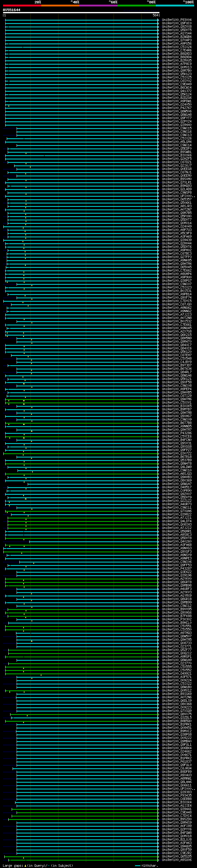The width and height of the screenshot is (197, 868).
Task: Select hit label UniRef100_Q5DVT5
Action: click(x=177, y=30)
